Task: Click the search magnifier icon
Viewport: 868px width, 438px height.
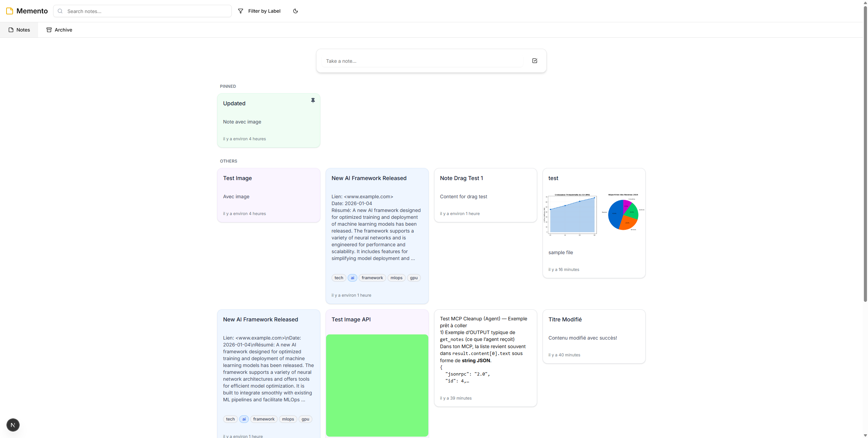Action: click(x=60, y=11)
